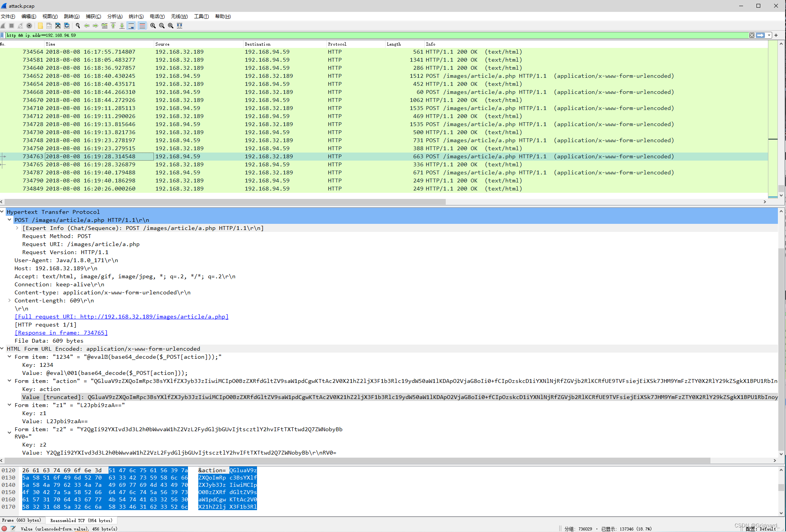Sort by the Source column header
Screen dimensions: 786x532
click(x=198, y=44)
